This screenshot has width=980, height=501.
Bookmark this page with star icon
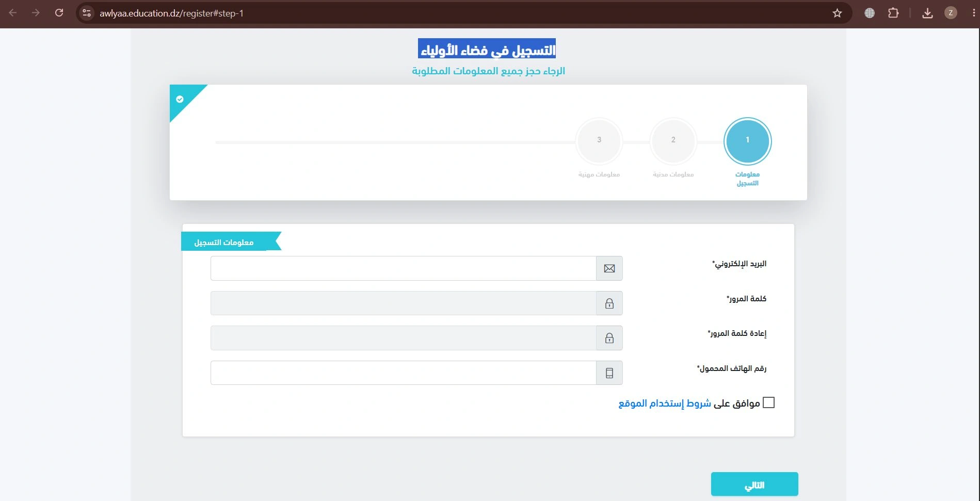[x=837, y=13]
